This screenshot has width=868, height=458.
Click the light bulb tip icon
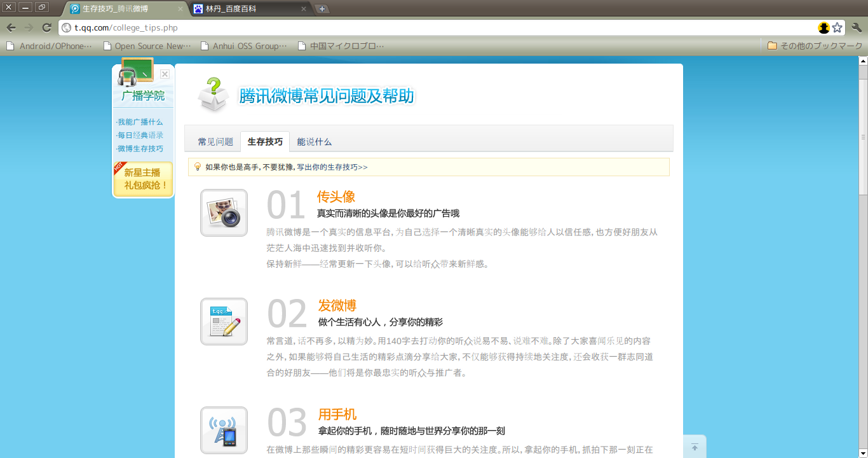click(198, 167)
